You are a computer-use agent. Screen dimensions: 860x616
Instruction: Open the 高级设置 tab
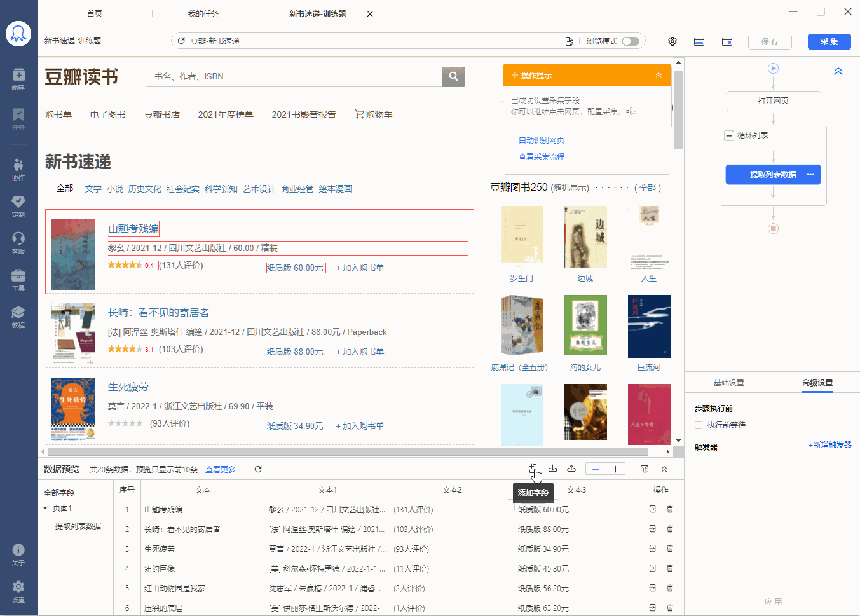[817, 383]
